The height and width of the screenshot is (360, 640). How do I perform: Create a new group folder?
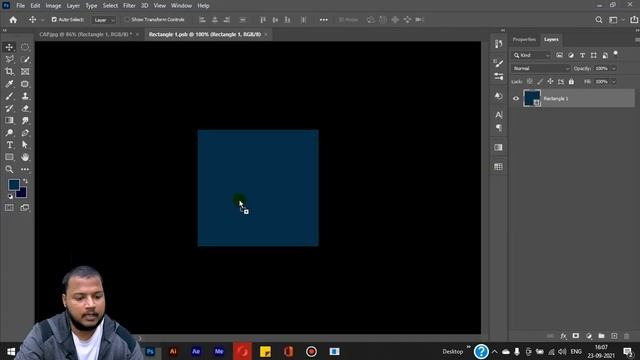601,336
